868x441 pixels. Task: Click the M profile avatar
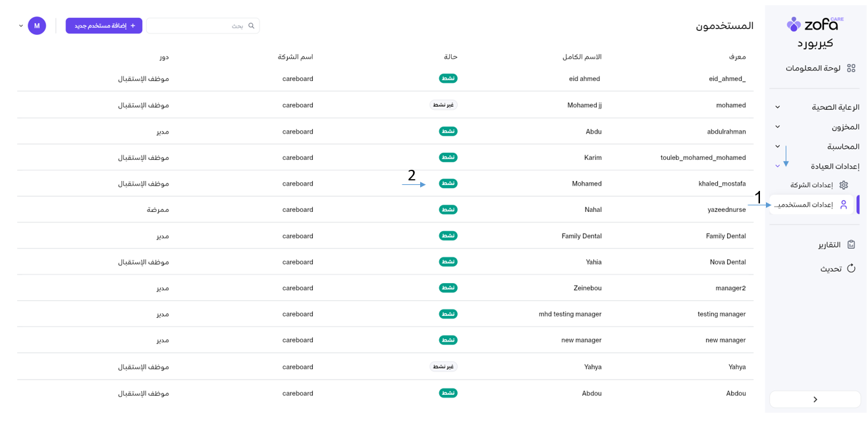(x=37, y=26)
